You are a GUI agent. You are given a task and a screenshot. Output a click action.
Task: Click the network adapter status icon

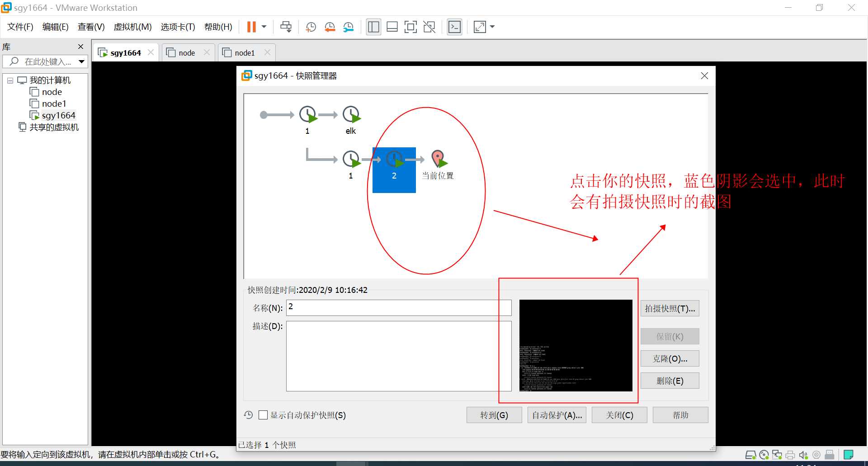point(777,455)
